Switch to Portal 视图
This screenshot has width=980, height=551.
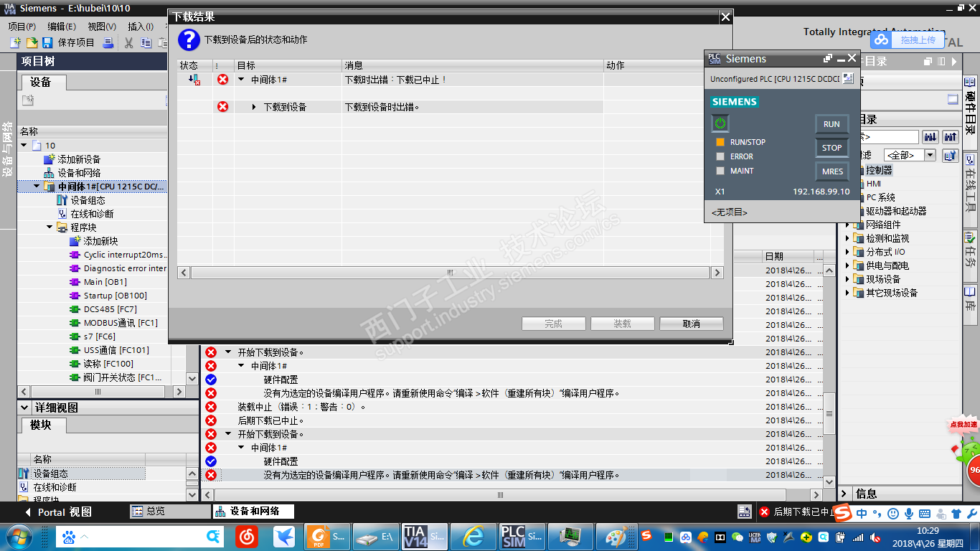59,512
